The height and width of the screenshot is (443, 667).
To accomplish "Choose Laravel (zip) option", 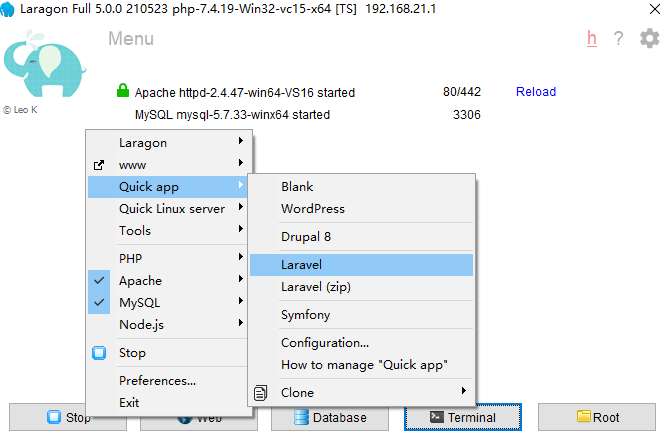I will [361, 287].
